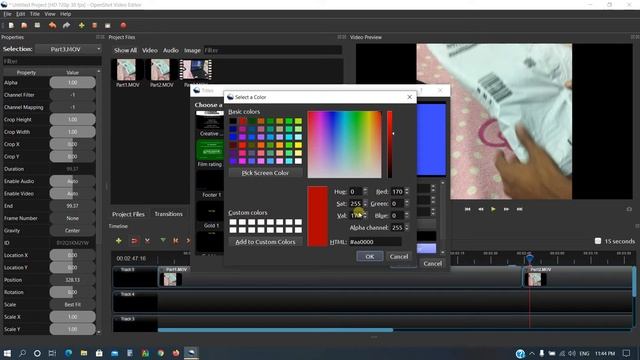Click the Red value field
The image size is (640, 360).
(x=399, y=191)
